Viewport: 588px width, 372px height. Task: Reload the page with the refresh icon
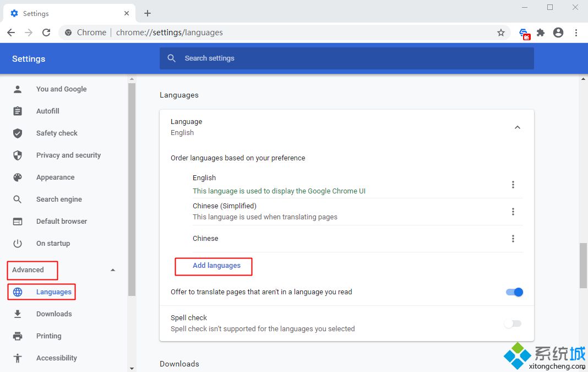pos(46,33)
